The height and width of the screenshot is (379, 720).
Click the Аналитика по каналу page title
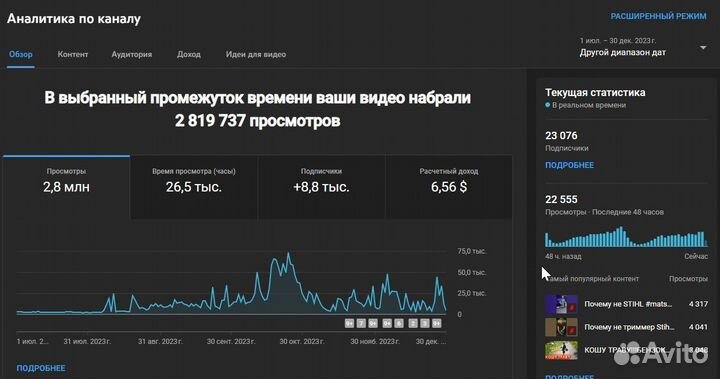tap(74, 19)
